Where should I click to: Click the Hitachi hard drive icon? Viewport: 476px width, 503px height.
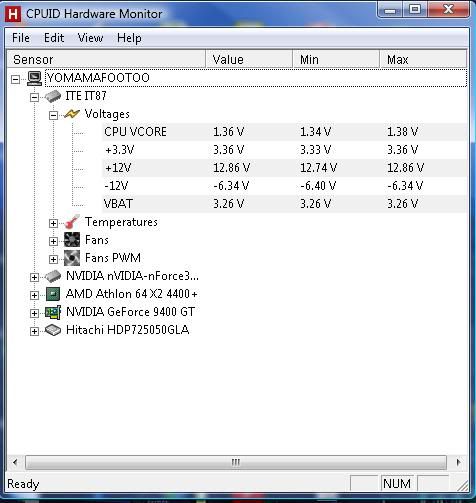[53, 330]
